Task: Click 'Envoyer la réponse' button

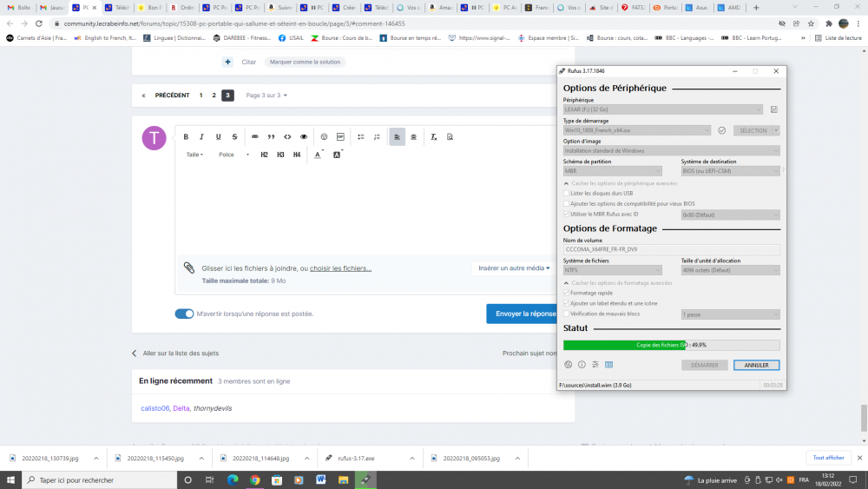Action: click(x=523, y=314)
